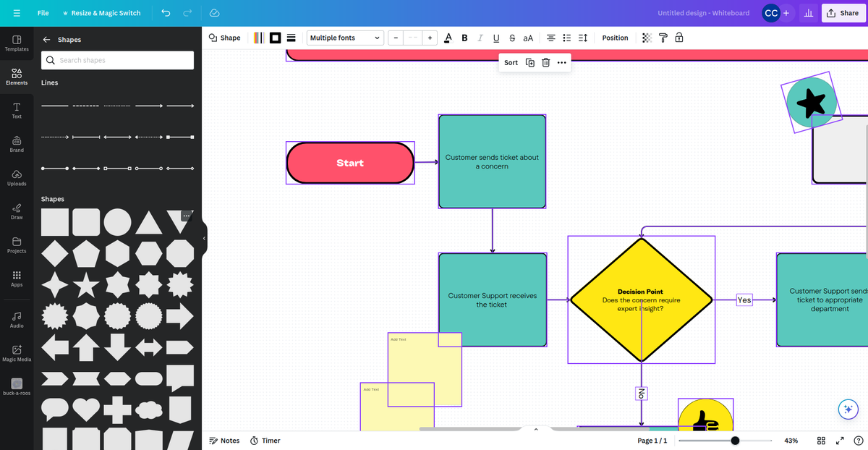Open the Timer
This screenshot has width=868, height=450.
[265, 441]
